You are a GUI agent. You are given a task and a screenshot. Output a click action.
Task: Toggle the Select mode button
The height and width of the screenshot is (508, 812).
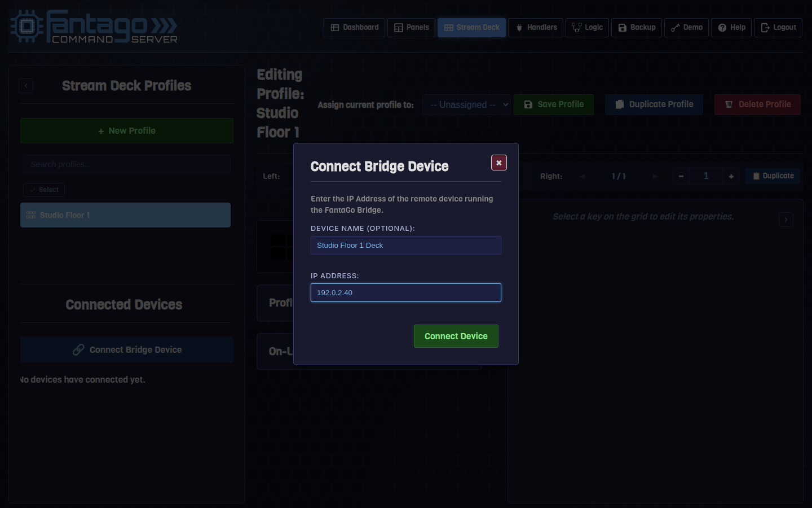click(44, 190)
